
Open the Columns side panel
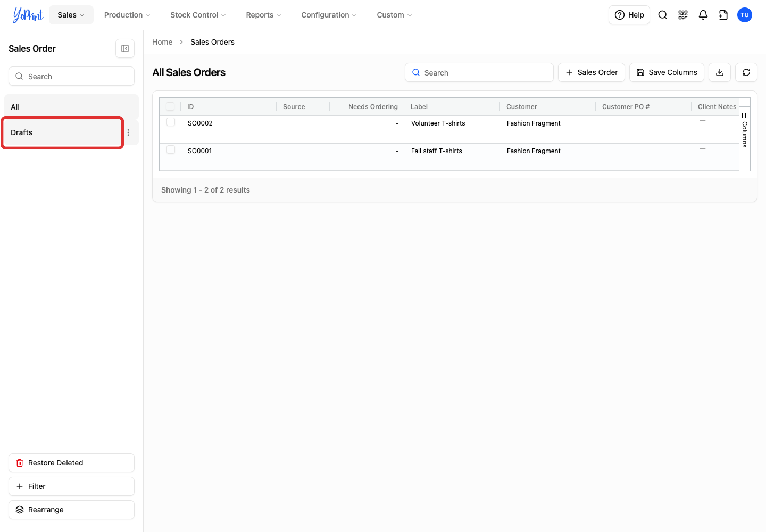click(745, 130)
